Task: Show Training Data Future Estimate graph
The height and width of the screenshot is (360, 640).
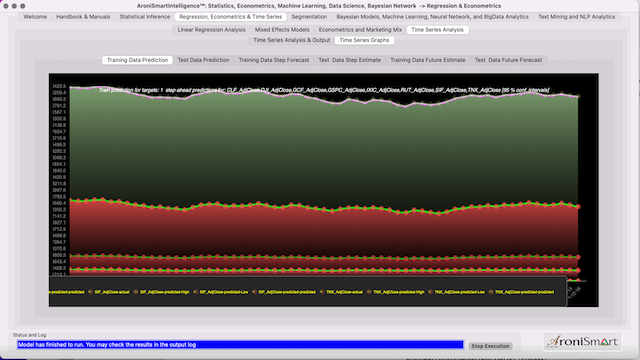Action: tap(427, 60)
